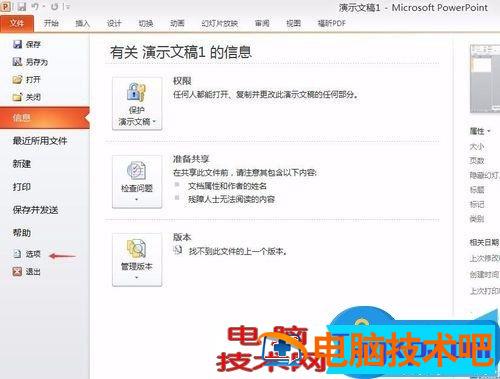This screenshot has height=379, width=500.
Task: Click 另存为 in the backstage menu
Action: 30,62
